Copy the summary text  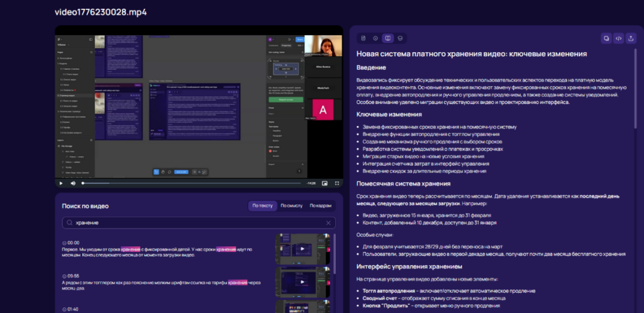[x=606, y=38]
